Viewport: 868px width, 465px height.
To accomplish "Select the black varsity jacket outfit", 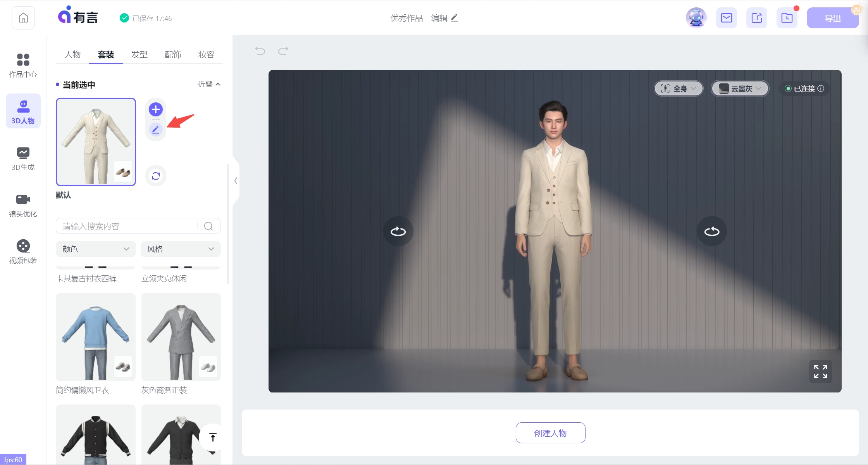I will point(96,435).
